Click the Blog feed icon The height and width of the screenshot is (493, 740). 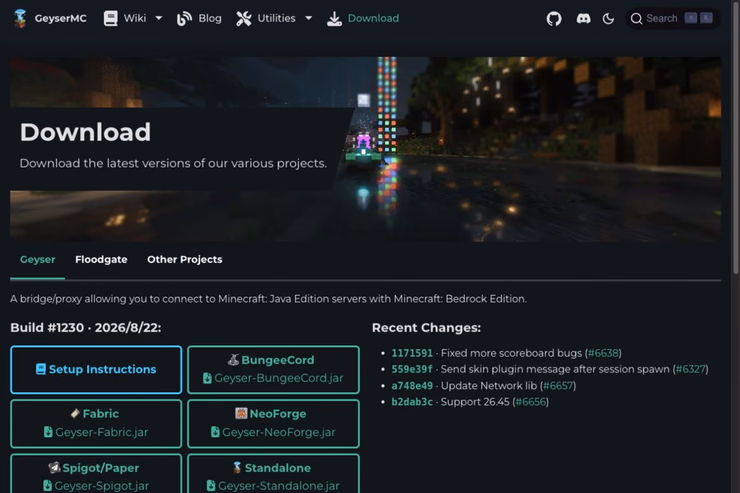click(184, 18)
